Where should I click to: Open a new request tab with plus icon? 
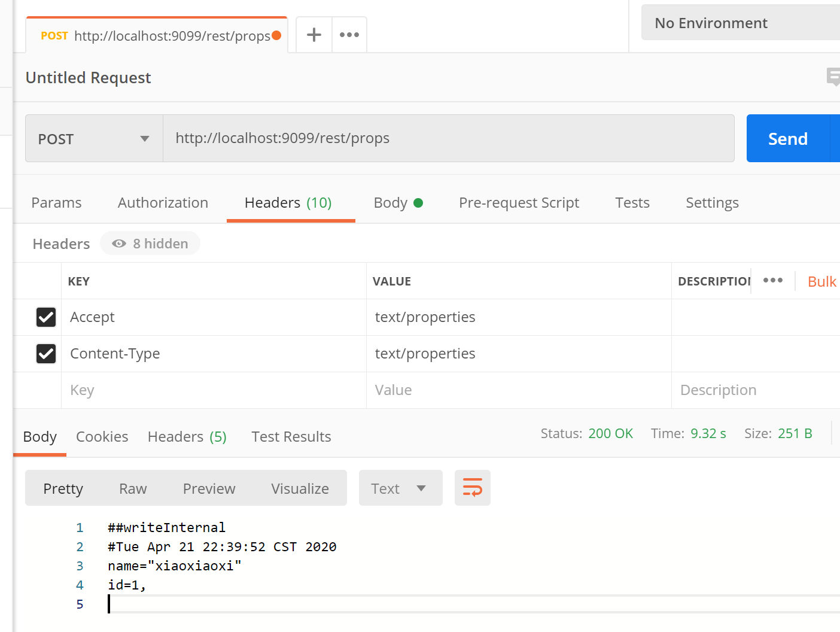point(314,35)
